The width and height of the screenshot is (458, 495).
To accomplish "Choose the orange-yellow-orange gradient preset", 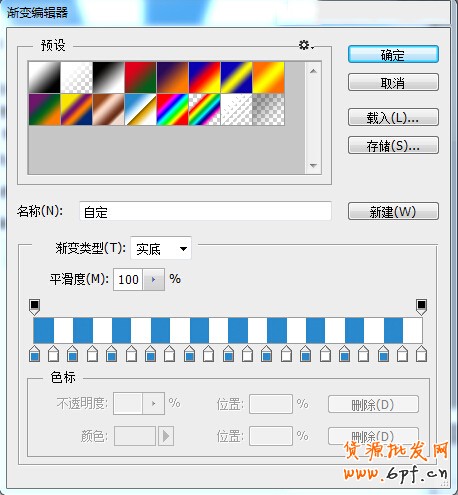I will (x=268, y=77).
